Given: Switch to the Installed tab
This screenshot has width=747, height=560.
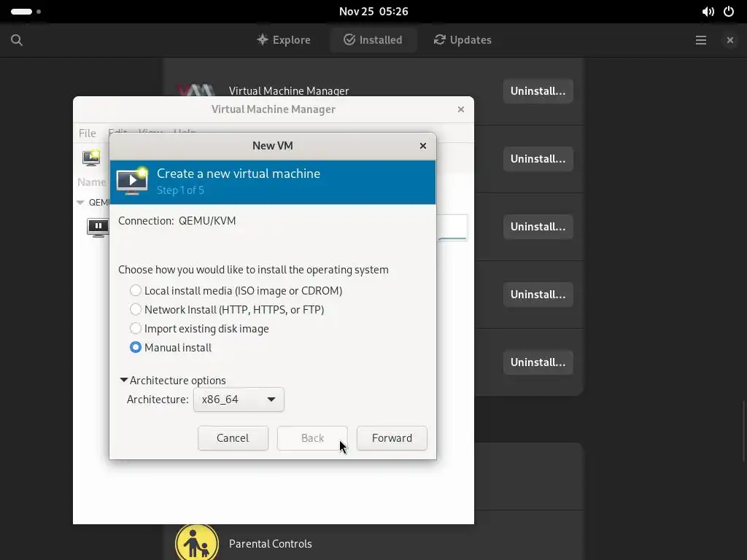Looking at the screenshot, I should [373, 40].
